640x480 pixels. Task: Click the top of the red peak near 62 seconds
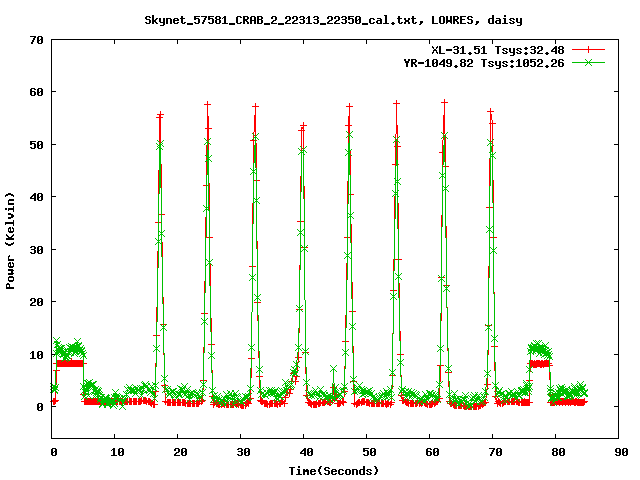444,102
